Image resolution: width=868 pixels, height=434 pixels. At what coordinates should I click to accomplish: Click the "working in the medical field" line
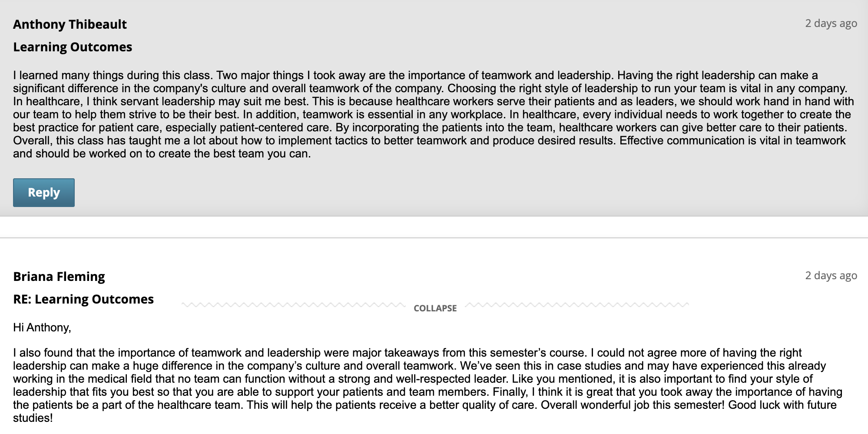pyautogui.click(x=412, y=379)
